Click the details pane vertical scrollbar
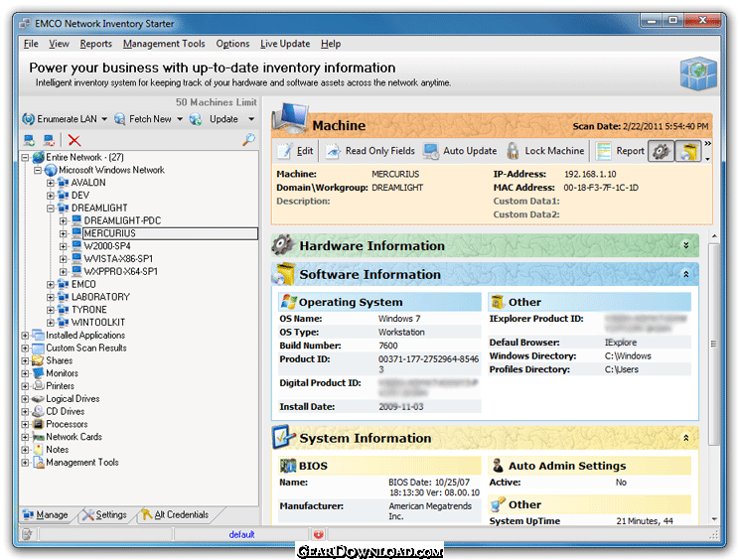This screenshot has height=560, width=739. pyautogui.click(x=714, y=344)
